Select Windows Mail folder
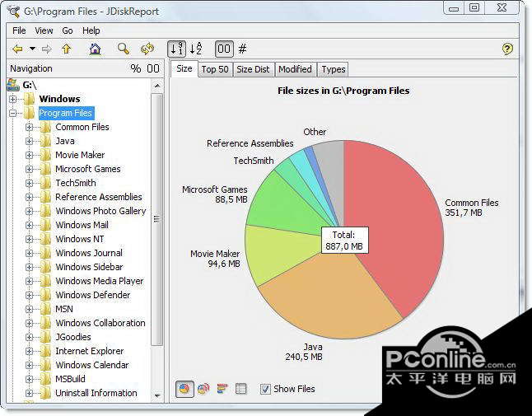532x416 pixels. pyautogui.click(x=82, y=225)
